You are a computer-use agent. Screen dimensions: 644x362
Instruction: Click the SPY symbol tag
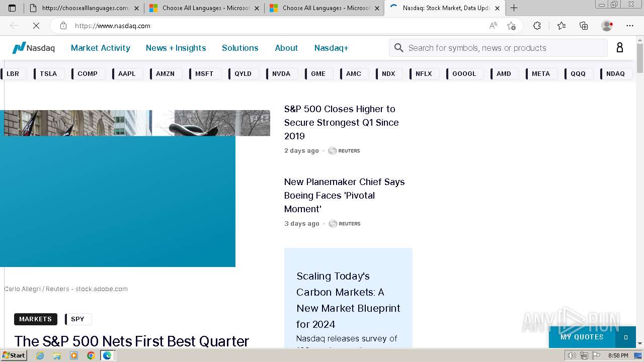point(78,319)
